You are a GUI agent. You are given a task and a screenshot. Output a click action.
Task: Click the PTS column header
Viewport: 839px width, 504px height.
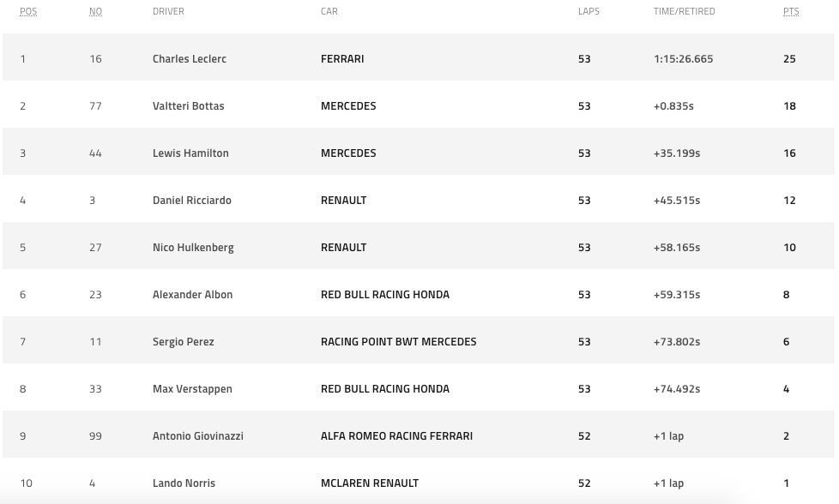pyautogui.click(x=791, y=11)
